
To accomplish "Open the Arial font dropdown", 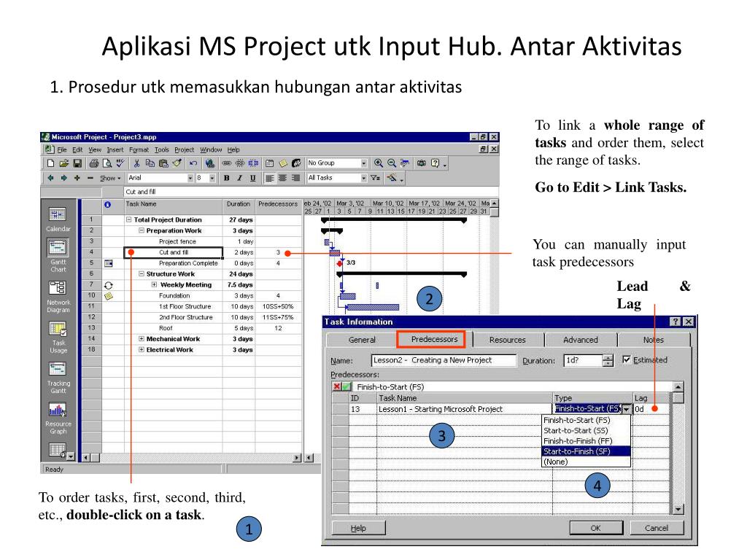I will point(190,178).
